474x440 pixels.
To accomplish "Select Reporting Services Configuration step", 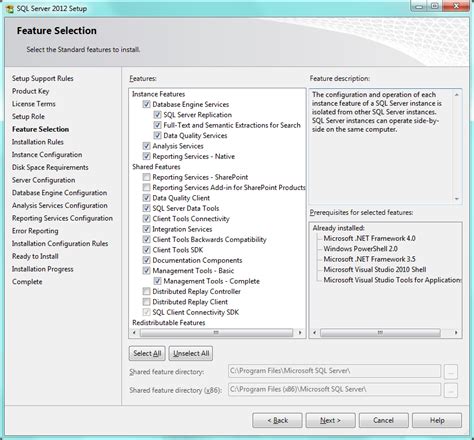I will pyautogui.click(x=62, y=218).
